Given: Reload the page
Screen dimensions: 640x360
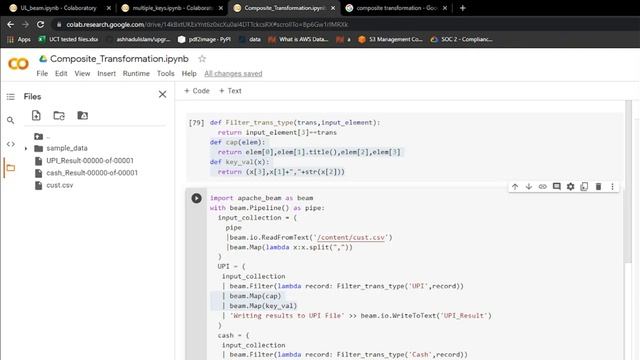Looking at the screenshot, I should pyautogui.click(x=40, y=24).
